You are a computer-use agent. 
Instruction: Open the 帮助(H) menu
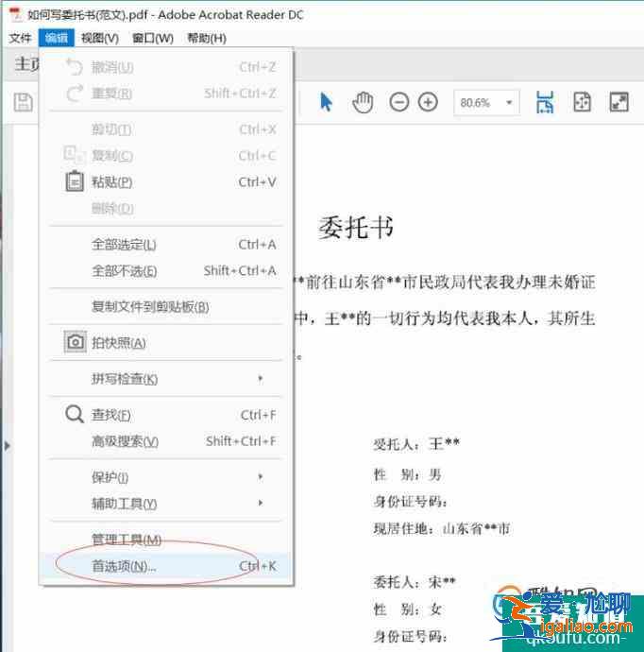(x=207, y=38)
